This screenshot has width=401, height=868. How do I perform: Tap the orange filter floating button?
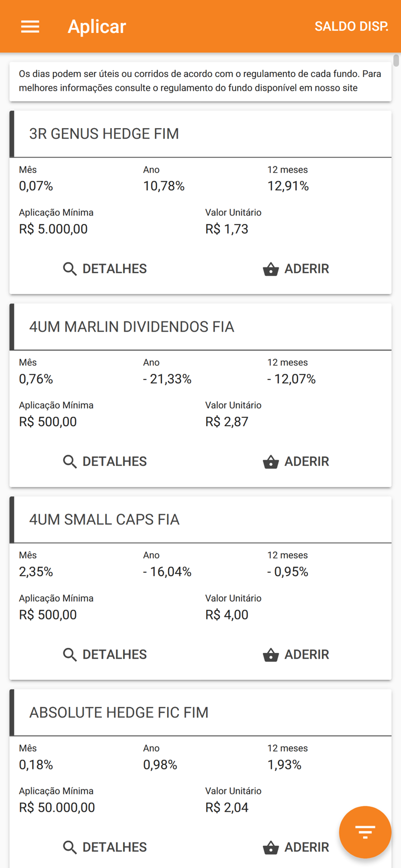coord(365,832)
